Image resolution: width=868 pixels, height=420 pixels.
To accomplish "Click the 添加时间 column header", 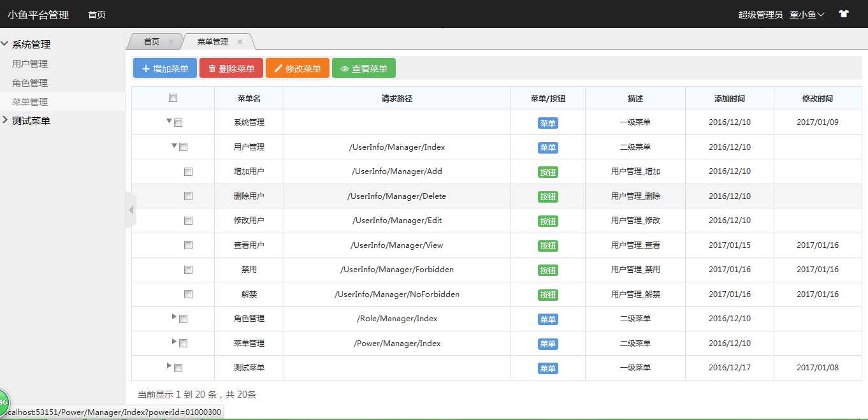I will tap(730, 99).
